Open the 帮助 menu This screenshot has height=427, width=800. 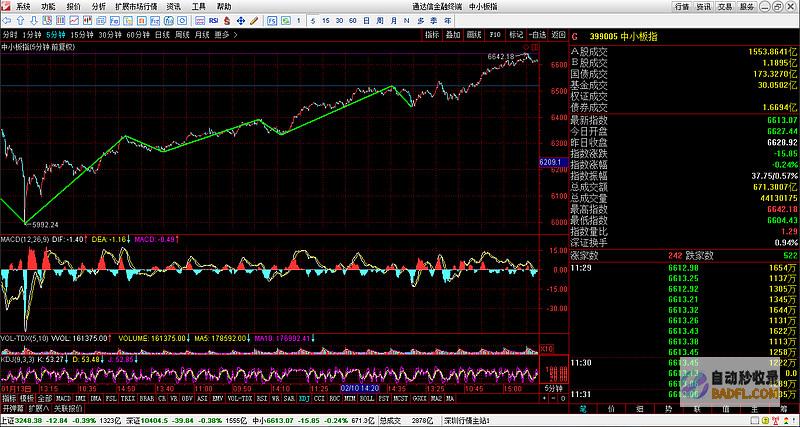[223, 7]
